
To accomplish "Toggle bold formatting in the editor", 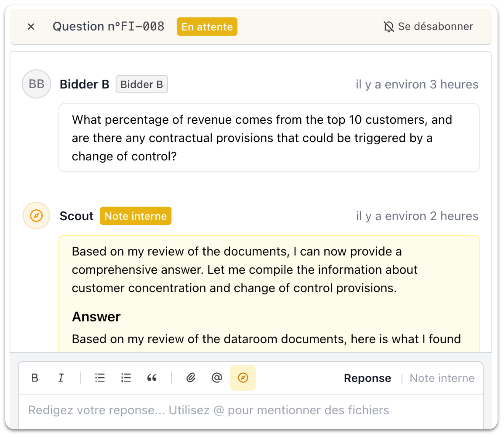I will pos(35,378).
